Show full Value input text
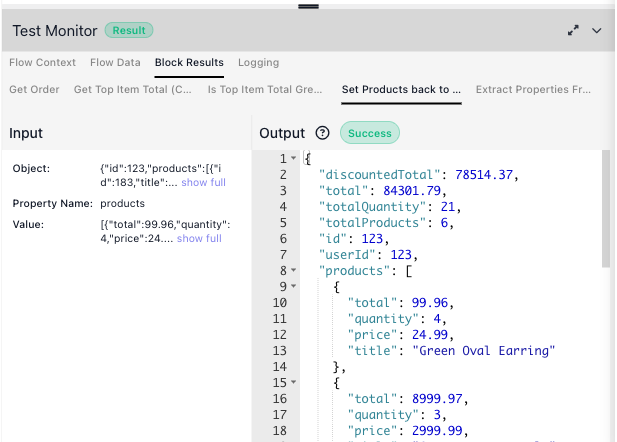This screenshot has width=617, height=442. [x=199, y=239]
